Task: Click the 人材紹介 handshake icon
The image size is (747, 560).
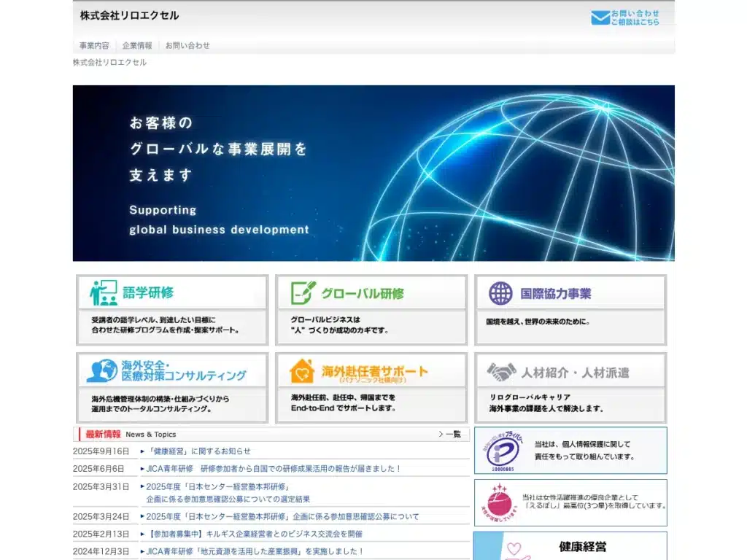Action: [x=501, y=372]
